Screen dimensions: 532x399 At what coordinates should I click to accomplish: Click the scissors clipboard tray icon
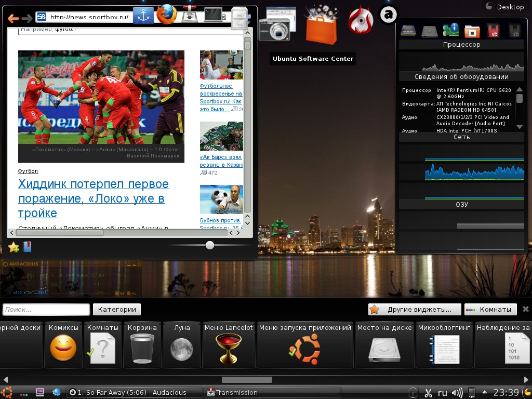click(428, 393)
